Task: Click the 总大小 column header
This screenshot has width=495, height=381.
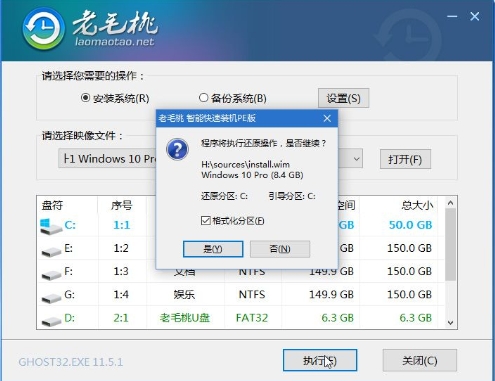Action: [417, 205]
